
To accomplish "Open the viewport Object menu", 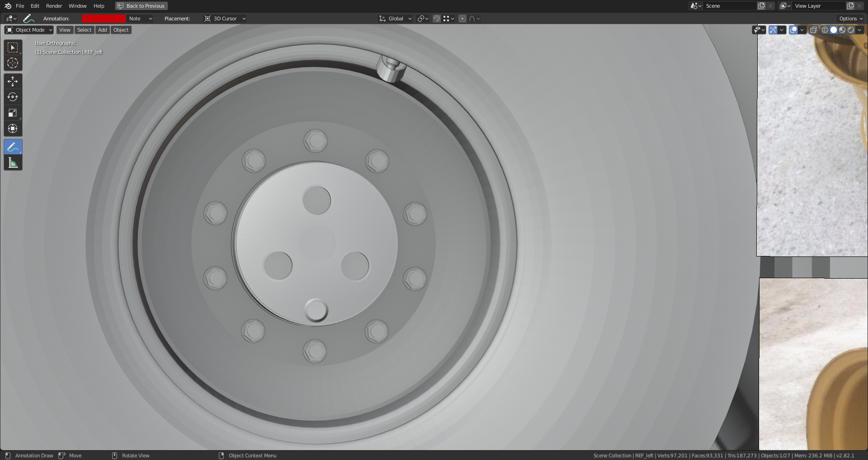I will (x=121, y=30).
